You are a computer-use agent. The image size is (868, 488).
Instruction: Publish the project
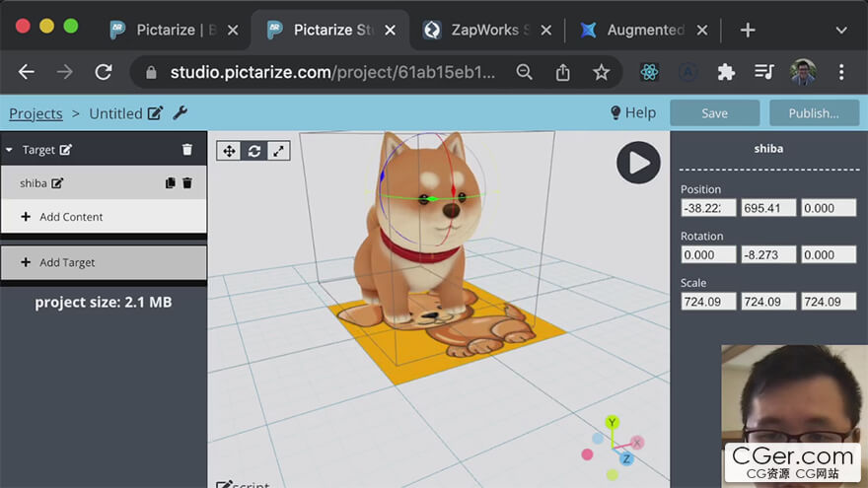[x=814, y=112]
